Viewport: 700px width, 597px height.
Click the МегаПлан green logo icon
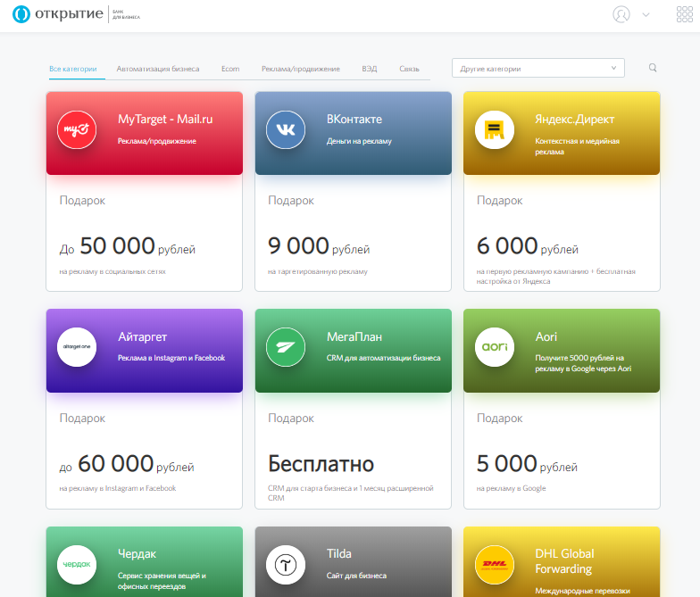click(x=286, y=347)
